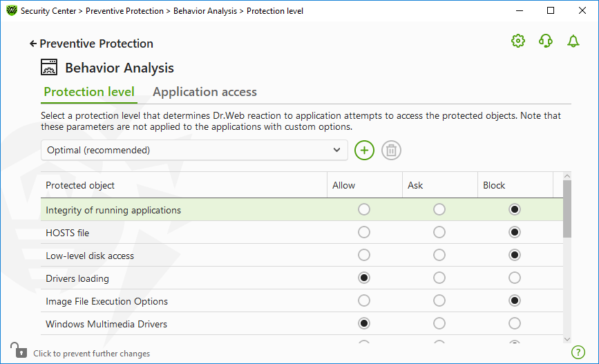Set Drivers loading to Ask

(x=439, y=278)
